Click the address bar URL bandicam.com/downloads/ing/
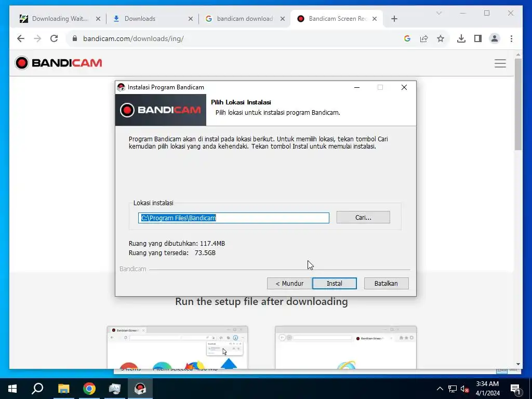532x399 pixels. click(x=134, y=38)
